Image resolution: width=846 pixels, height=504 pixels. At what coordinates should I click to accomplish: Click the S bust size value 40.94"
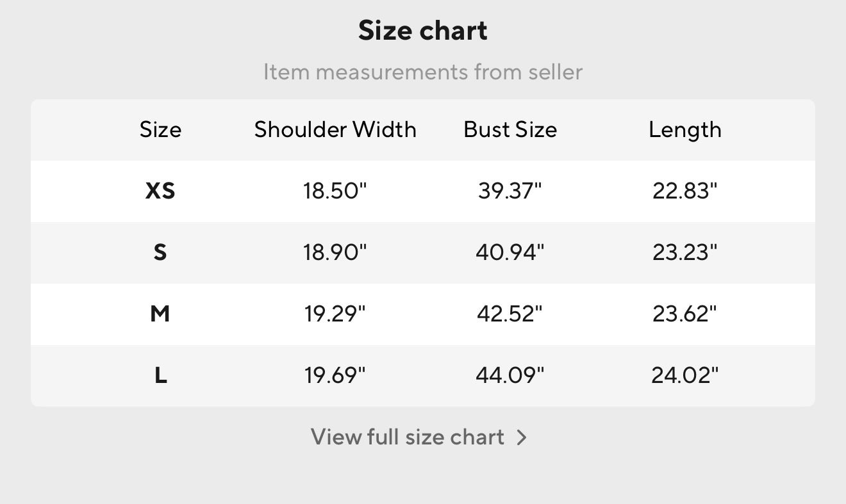click(x=510, y=252)
